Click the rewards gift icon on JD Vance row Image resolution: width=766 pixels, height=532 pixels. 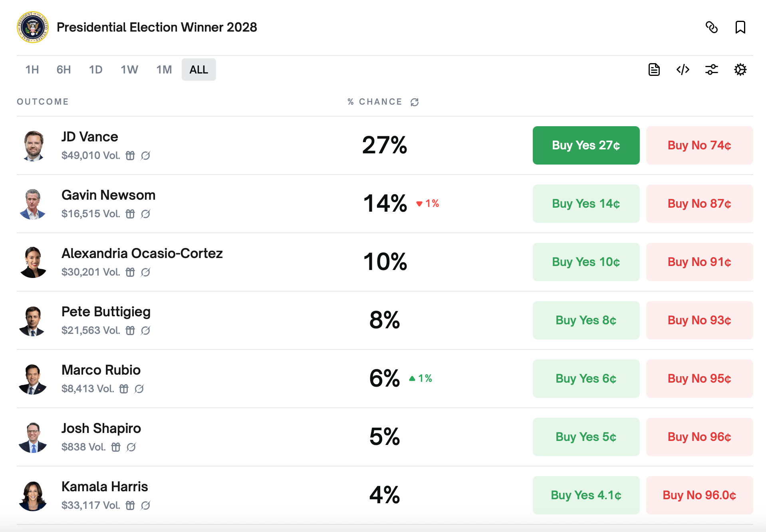(x=130, y=156)
